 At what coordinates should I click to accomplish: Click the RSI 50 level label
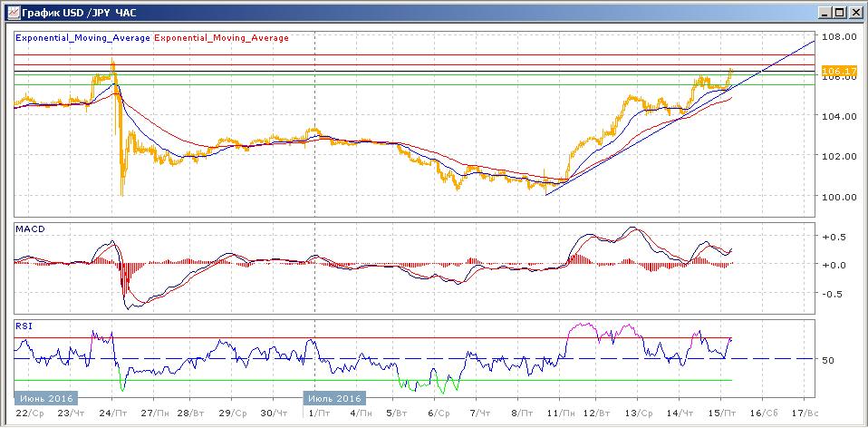[x=827, y=360]
